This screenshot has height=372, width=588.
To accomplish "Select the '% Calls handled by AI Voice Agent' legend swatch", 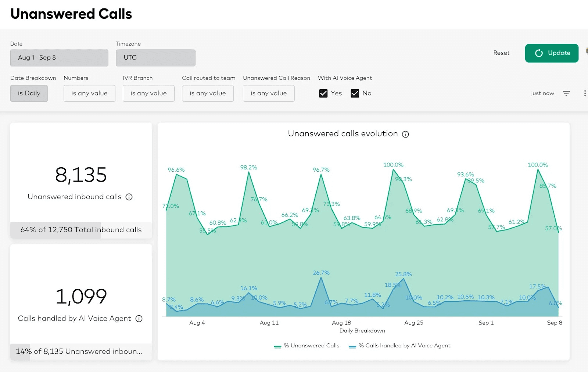I will coord(352,346).
